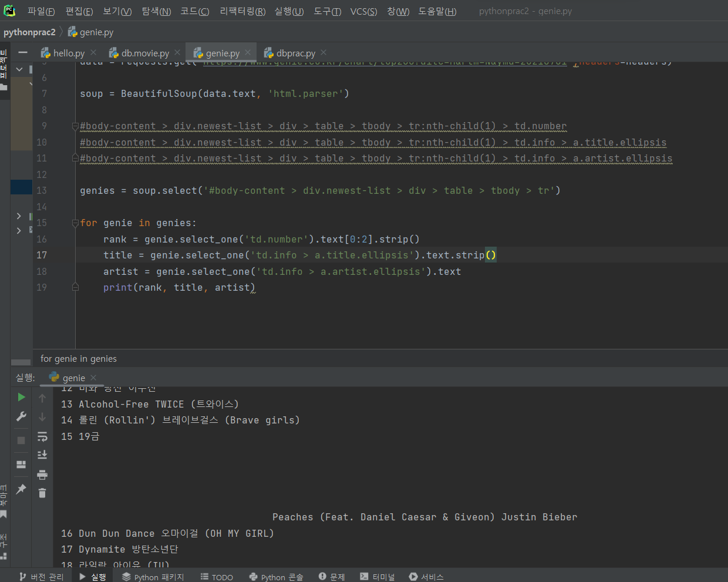Viewport: 728px width, 582px height.
Task: Collapse project panel with minus icon
Action: pos(23,53)
